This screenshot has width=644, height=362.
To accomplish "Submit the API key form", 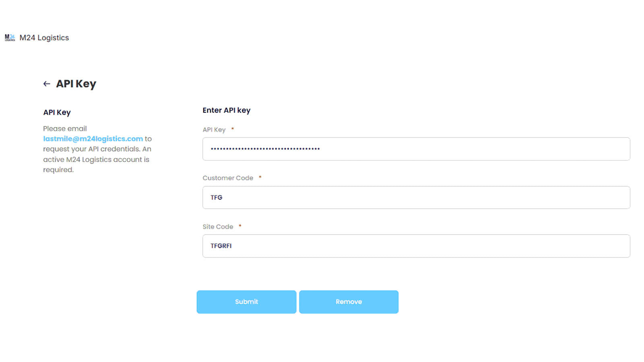I will (246, 302).
